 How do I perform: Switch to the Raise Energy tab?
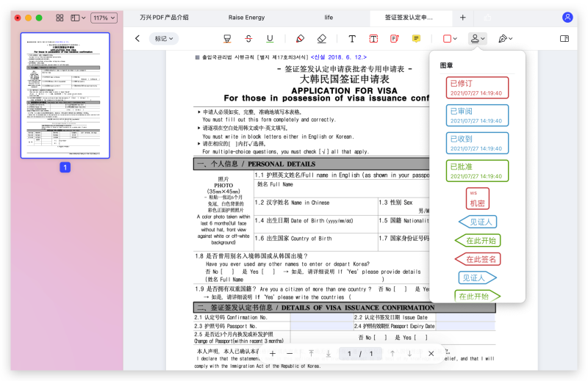[246, 18]
